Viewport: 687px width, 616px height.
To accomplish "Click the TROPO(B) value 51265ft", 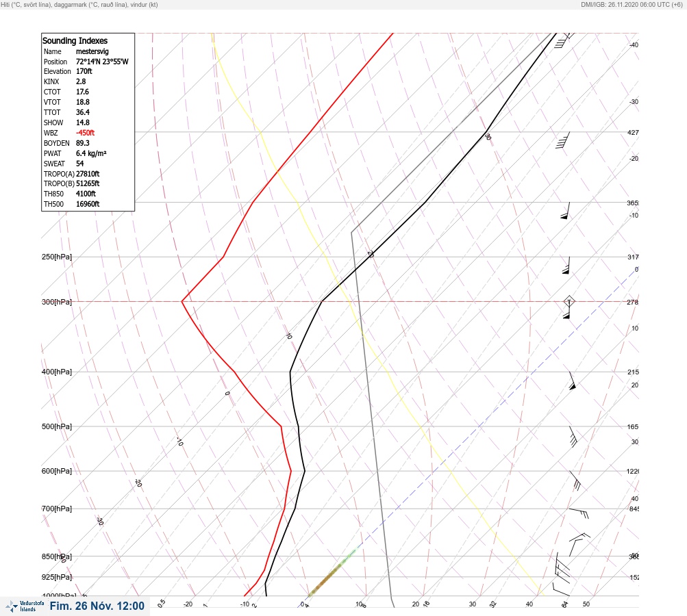I will click(x=88, y=183).
